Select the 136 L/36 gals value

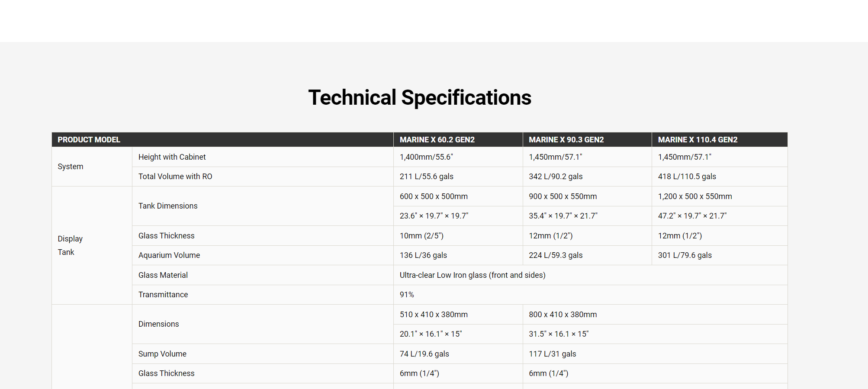coord(423,255)
